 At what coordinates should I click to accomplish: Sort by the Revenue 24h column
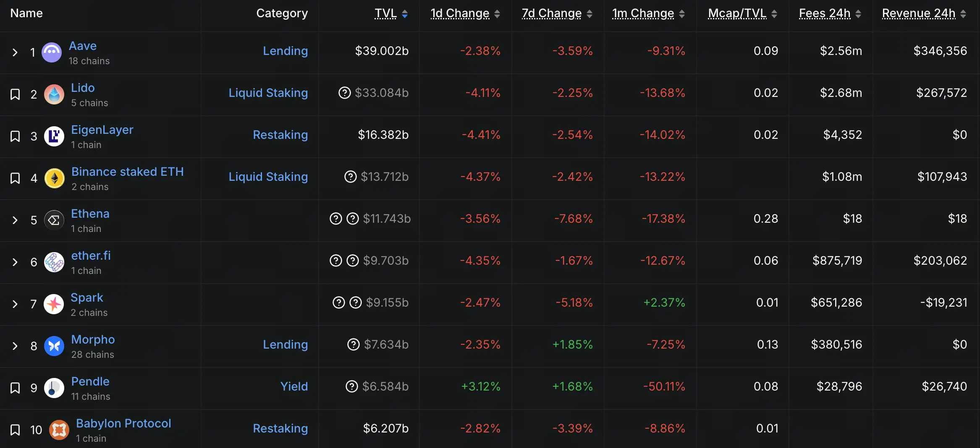tap(924, 13)
